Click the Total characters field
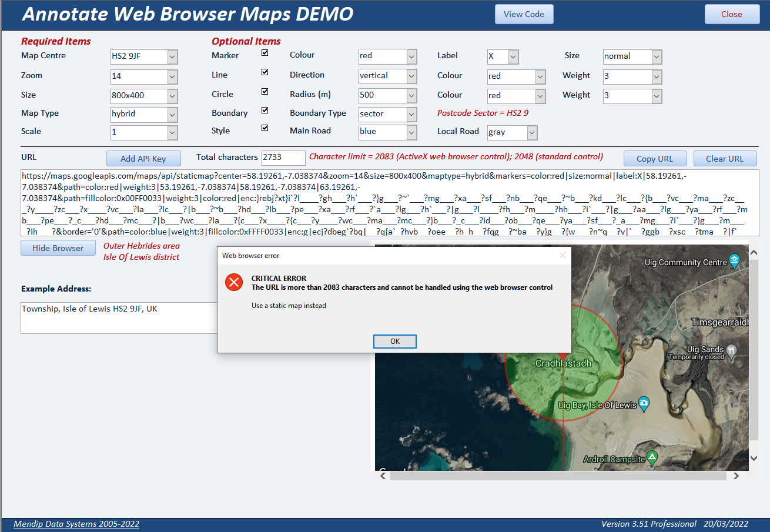Screen dimensions: 770x532 (x=283, y=158)
